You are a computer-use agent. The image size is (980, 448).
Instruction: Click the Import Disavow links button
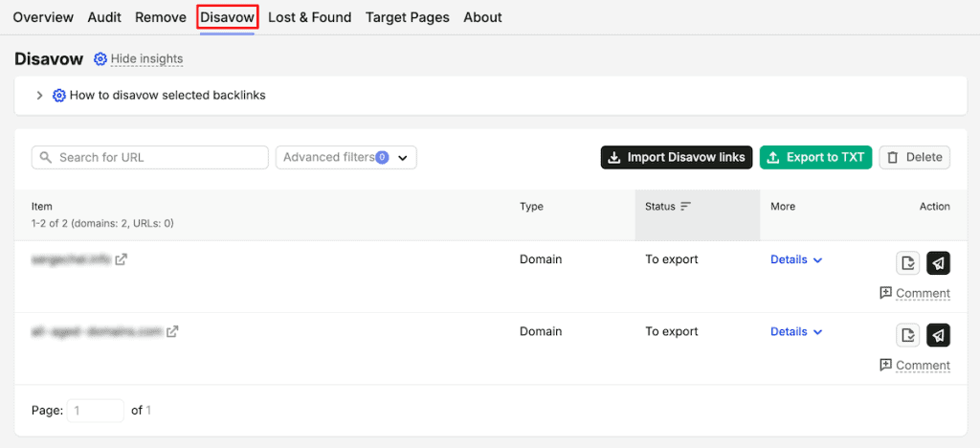677,157
